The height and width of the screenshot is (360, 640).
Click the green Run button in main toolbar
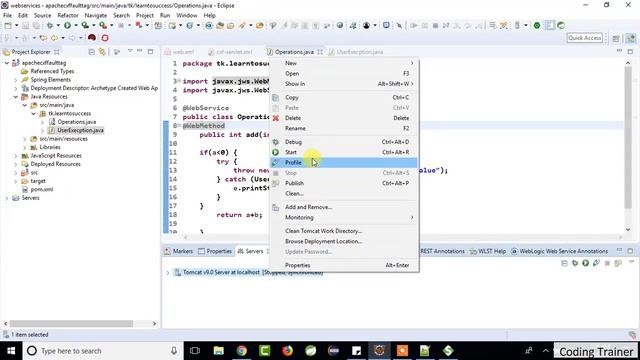point(67,25)
